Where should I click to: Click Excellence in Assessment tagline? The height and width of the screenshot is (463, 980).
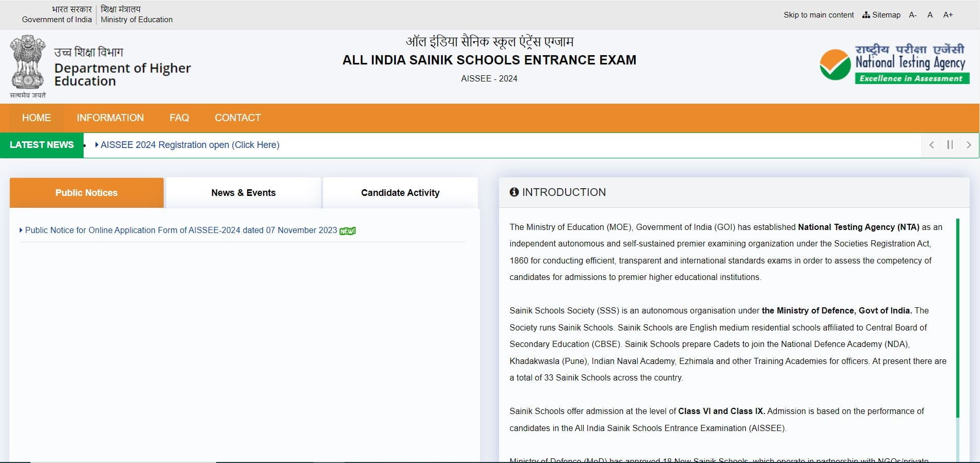[911, 78]
